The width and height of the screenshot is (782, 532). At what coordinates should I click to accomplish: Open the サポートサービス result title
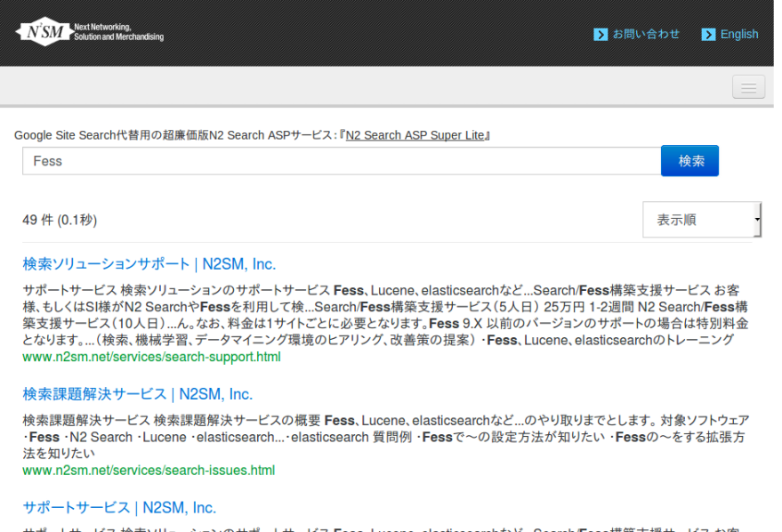[119, 508]
